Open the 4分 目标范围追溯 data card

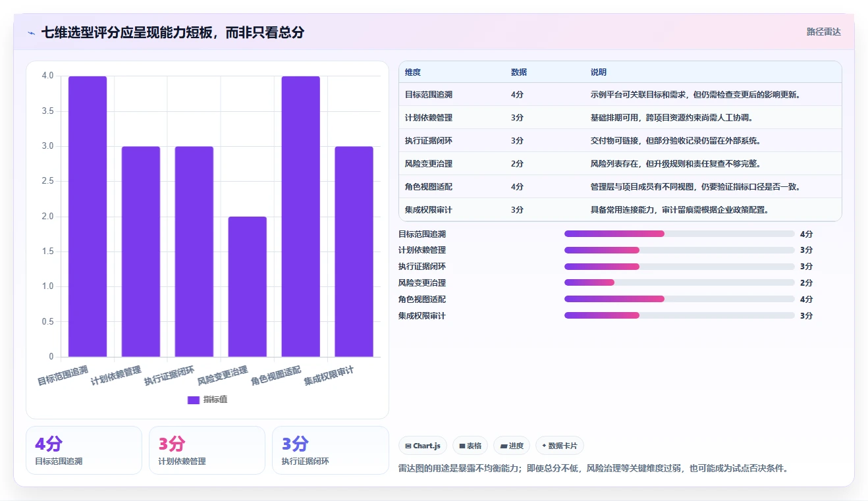(x=84, y=450)
